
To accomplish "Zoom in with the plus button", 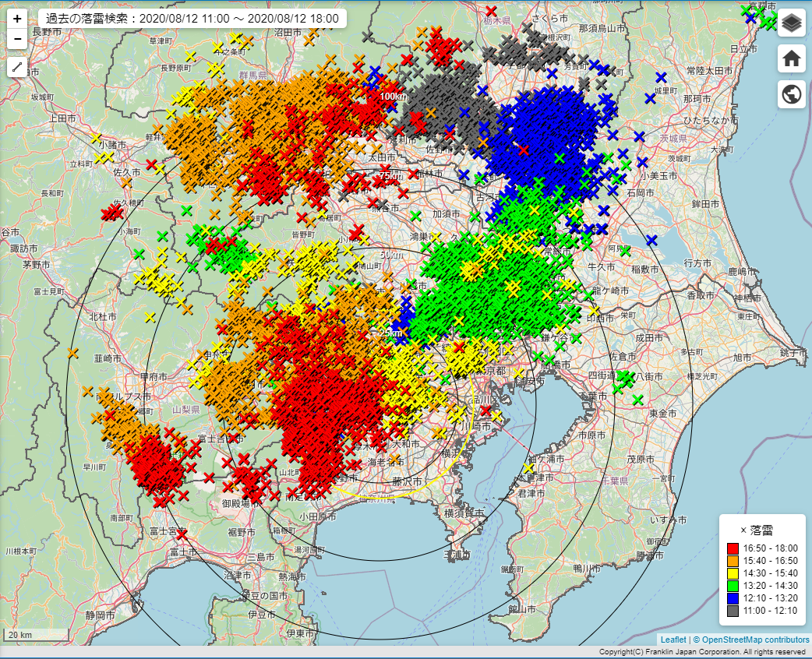I will click(17, 19).
